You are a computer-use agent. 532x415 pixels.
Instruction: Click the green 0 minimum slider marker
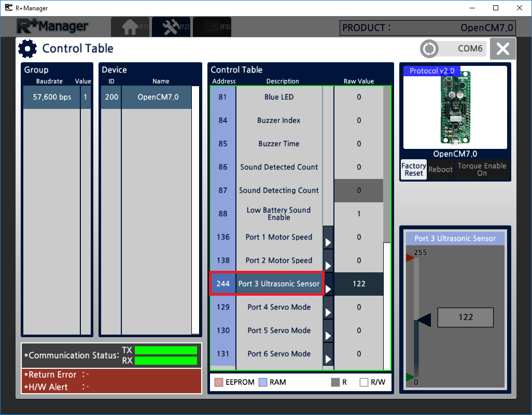(x=410, y=377)
